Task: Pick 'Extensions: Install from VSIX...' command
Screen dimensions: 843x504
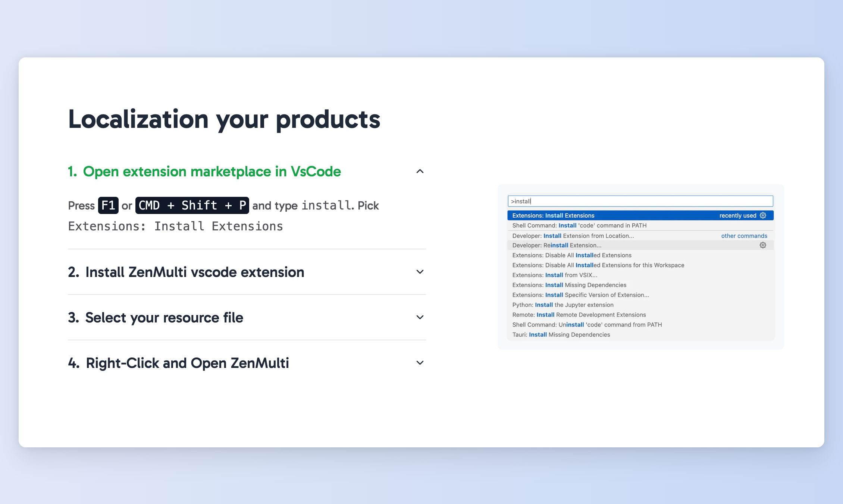Action: pyautogui.click(x=555, y=275)
